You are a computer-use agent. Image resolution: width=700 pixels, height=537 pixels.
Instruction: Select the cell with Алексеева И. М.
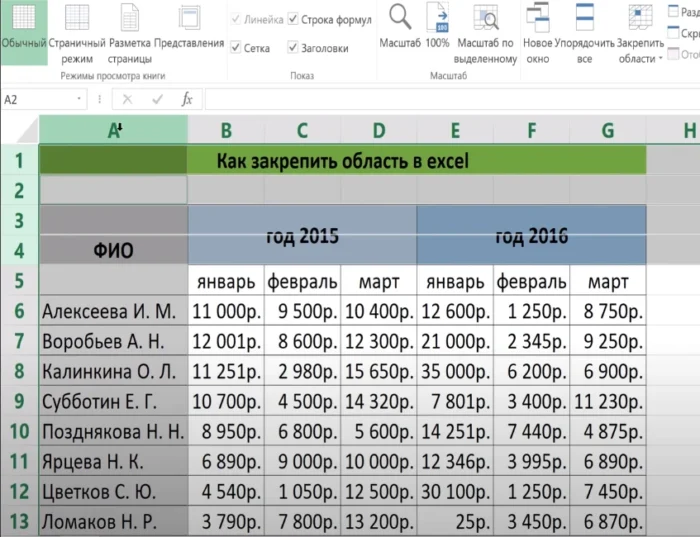(x=113, y=311)
